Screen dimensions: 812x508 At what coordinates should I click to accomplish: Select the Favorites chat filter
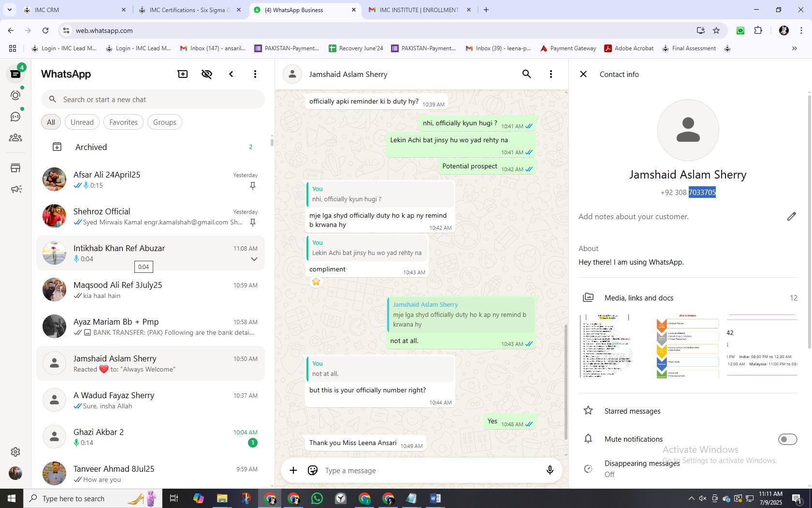pyautogui.click(x=123, y=122)
